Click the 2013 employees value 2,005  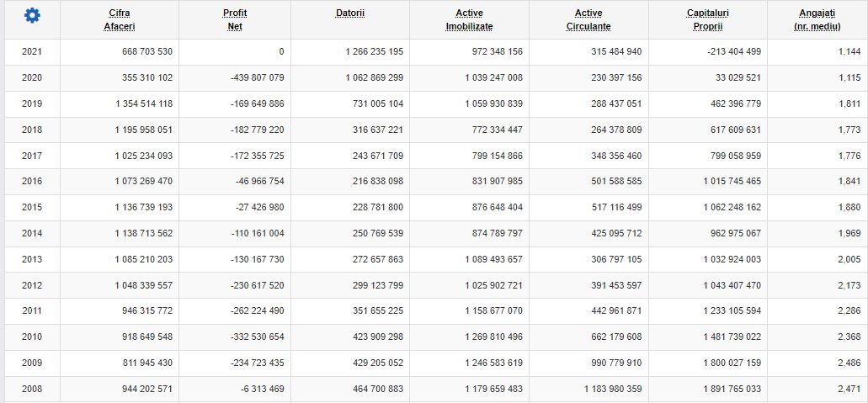(849, 259)
